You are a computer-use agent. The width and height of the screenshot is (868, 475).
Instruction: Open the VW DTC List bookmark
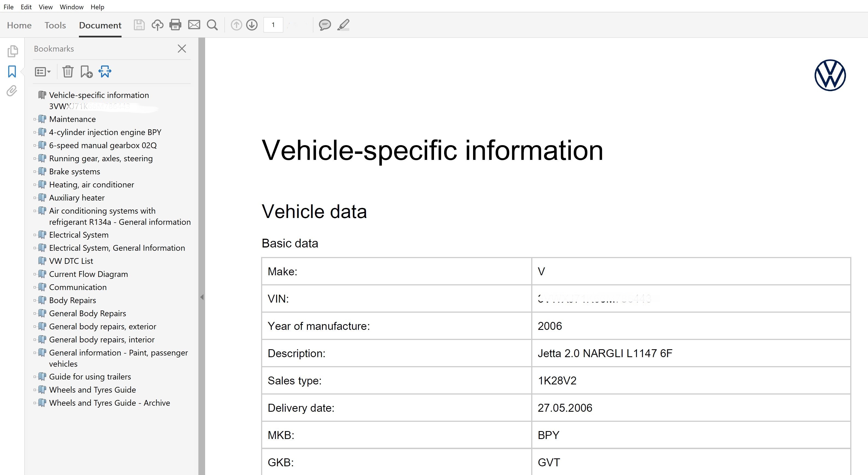[71, 261]
